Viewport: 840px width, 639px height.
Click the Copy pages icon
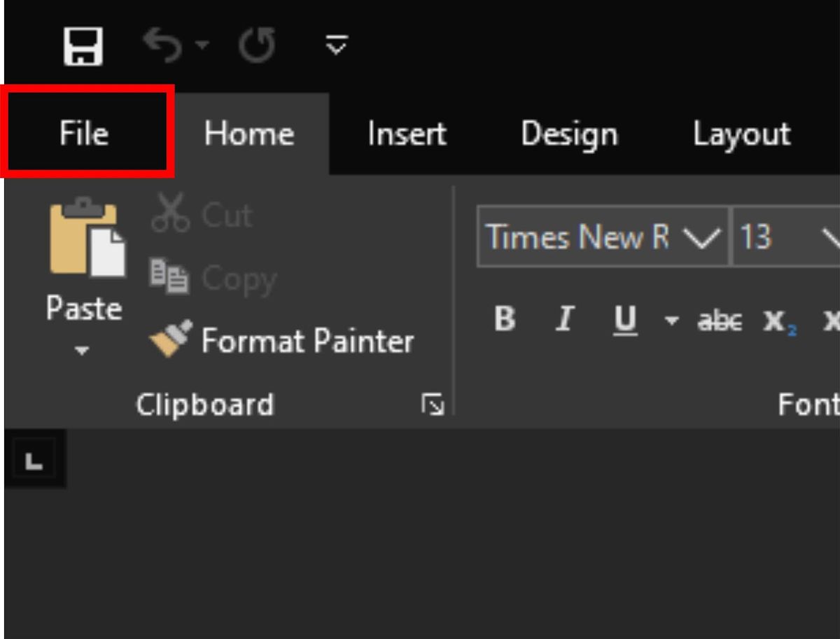click(x=169, y=276)
